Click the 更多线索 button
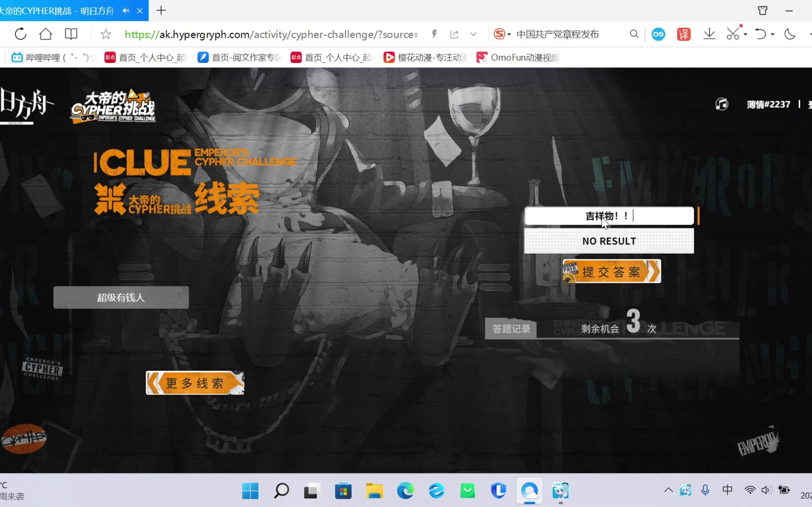The height and width of the screenshot is (507, 812). point(195,383)
